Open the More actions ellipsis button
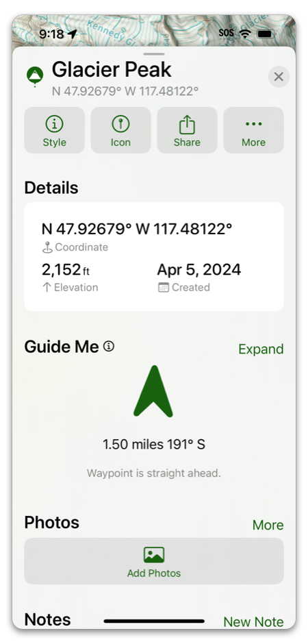This screenshot has width=308, height=644. coord(253,130)
